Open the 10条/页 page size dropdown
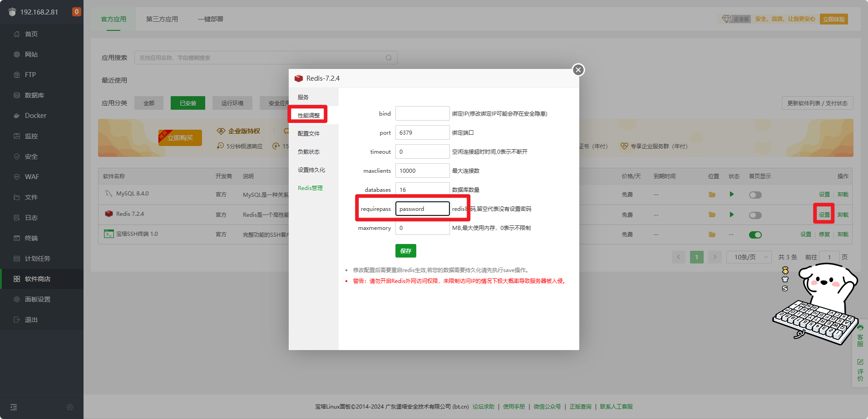 (x=749, y=257)
